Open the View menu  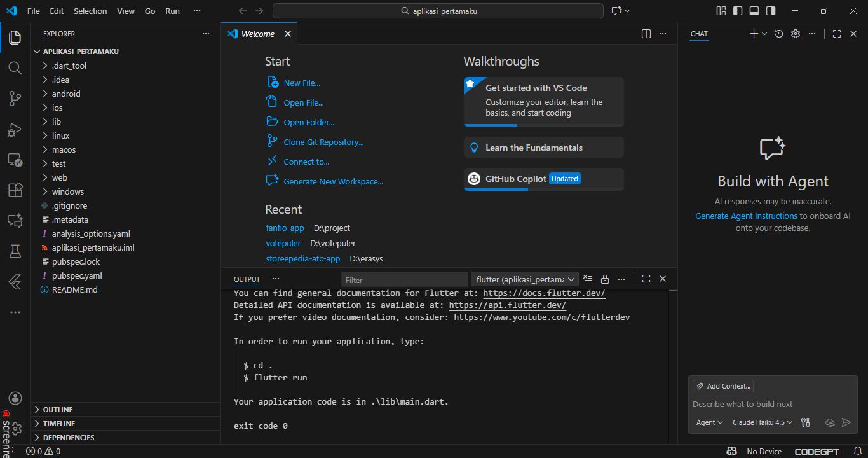[126, 11]
